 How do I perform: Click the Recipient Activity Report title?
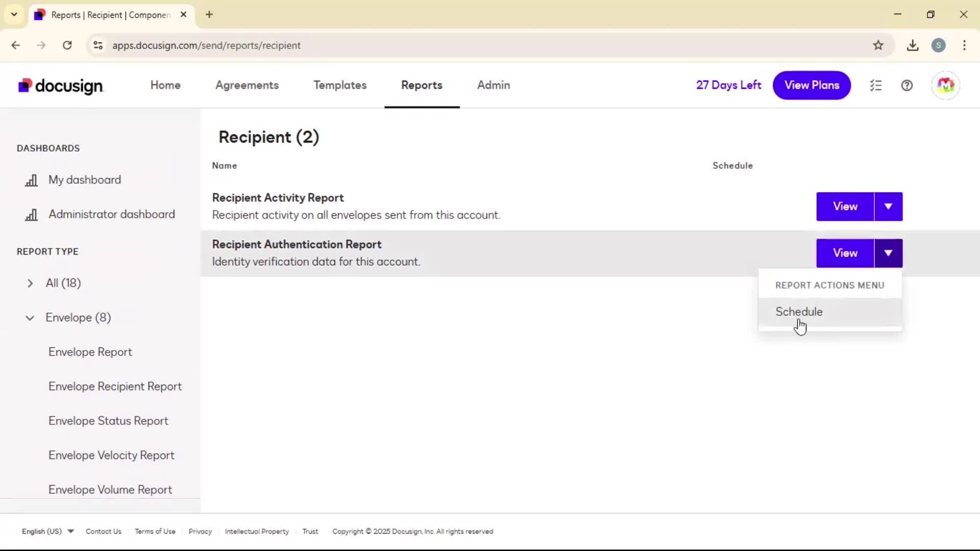[278, 198]
